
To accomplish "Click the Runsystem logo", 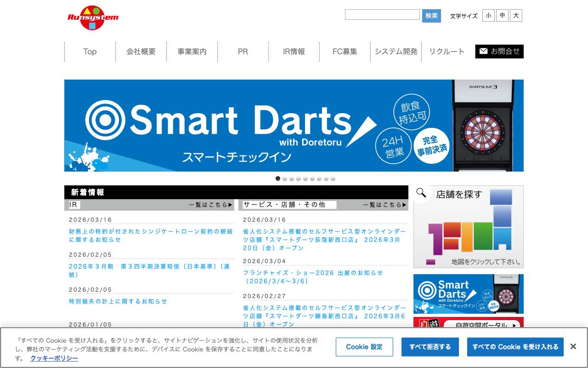I will (x=93, y=17).
